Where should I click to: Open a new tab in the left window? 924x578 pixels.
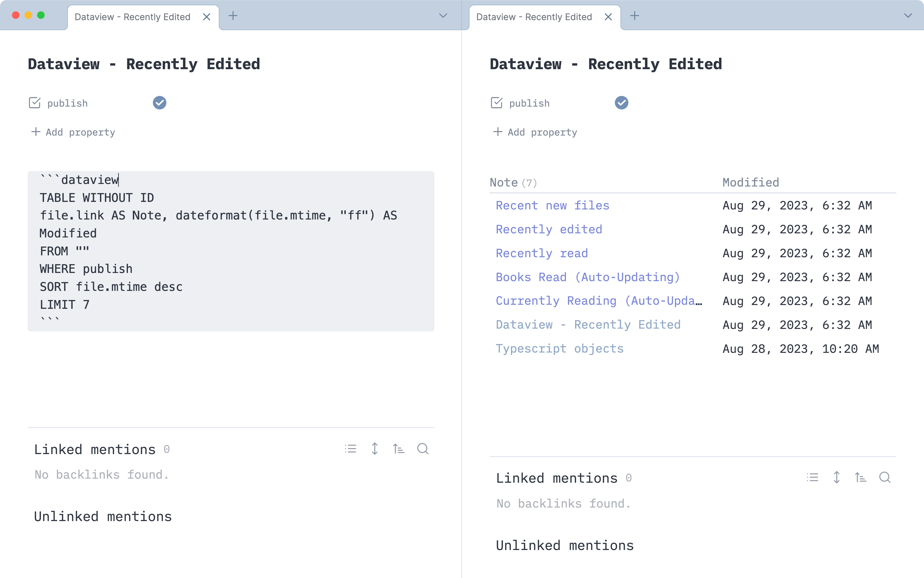tap(234, 16)
